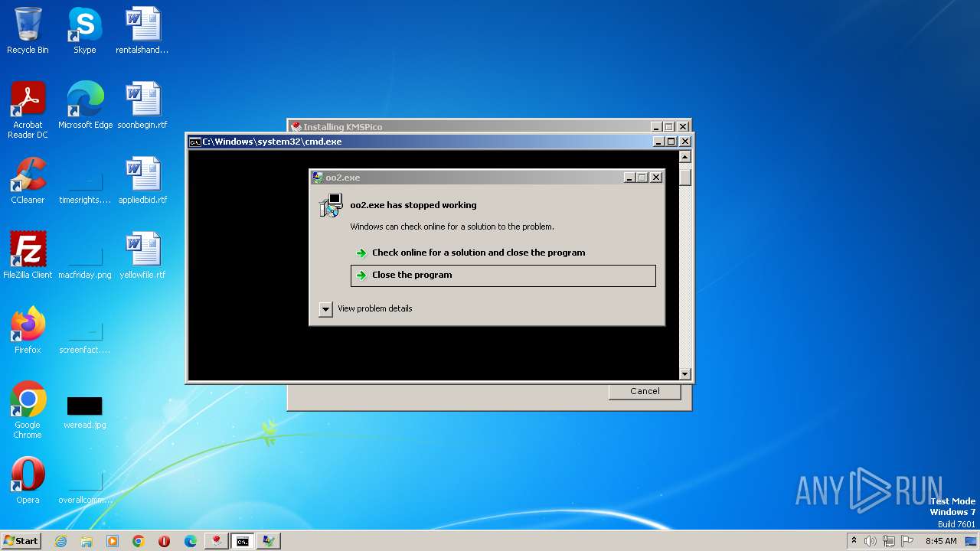Minimize the cmd.exe window

coord(658,142)
